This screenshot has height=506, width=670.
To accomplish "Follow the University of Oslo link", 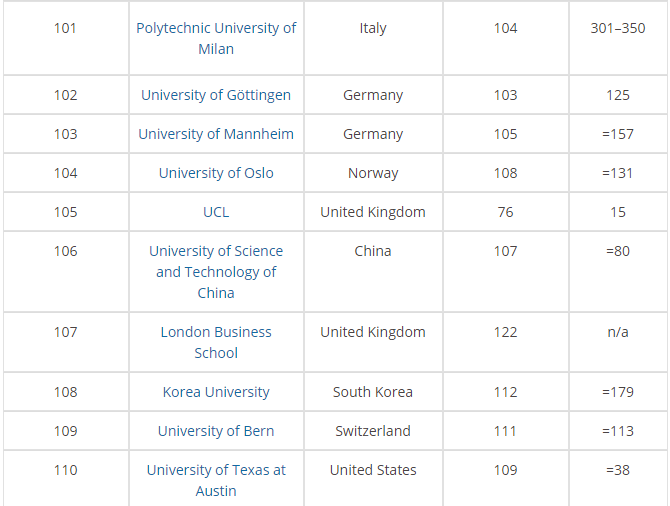I will point(216,173).
